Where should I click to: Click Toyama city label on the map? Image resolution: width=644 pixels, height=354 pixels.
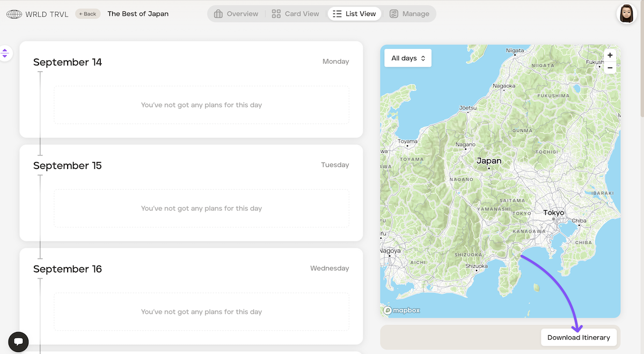(x=407, y=142)
